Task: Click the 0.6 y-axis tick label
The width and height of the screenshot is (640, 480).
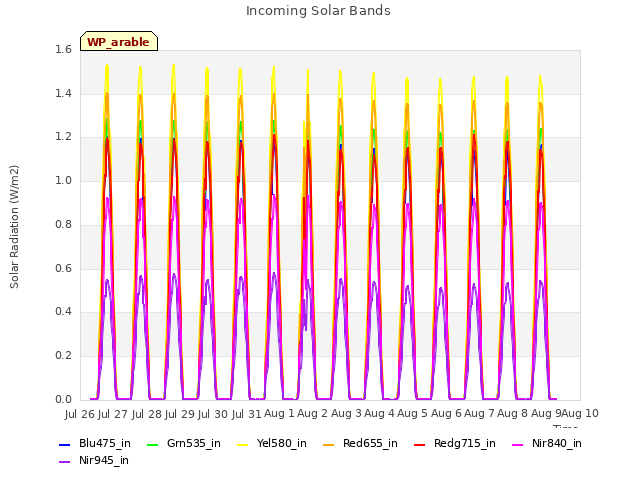Action: pyautogui.click(x=63, y=269)
